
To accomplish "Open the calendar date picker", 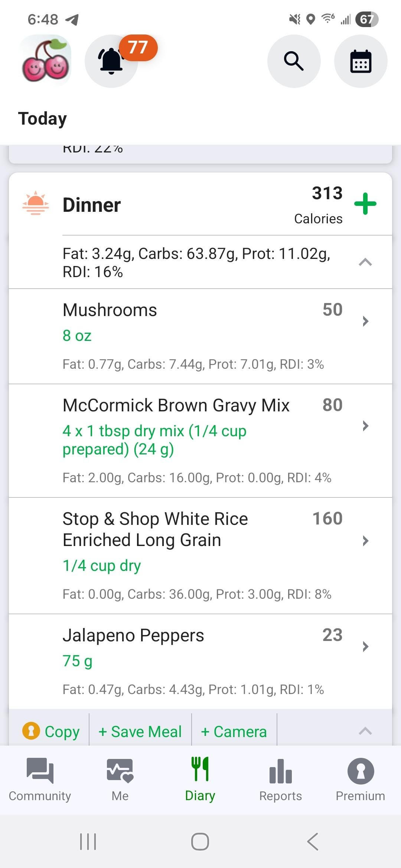I will (x=361, y=61).
